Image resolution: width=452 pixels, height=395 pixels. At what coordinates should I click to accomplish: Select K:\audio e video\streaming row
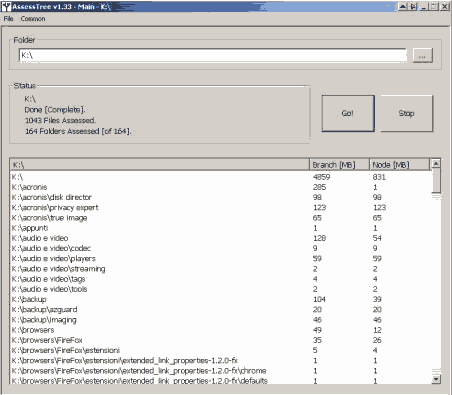coord(220,269)
